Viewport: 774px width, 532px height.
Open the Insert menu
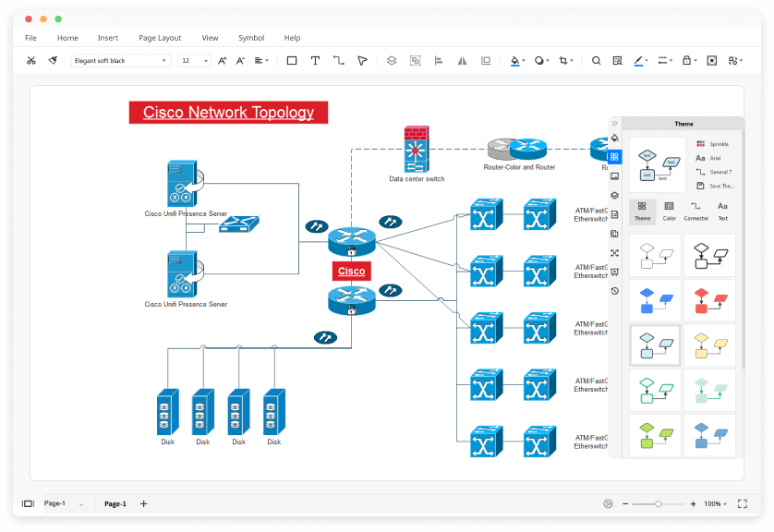[108, 38]
